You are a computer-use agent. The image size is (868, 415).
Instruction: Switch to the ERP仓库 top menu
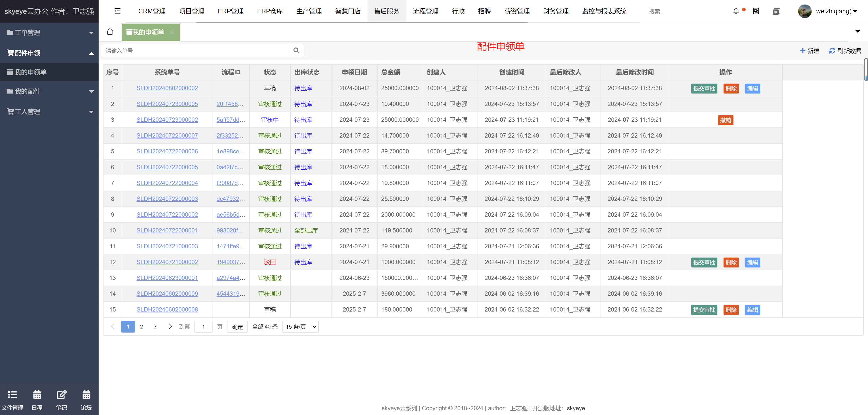[x=270, y=11]
